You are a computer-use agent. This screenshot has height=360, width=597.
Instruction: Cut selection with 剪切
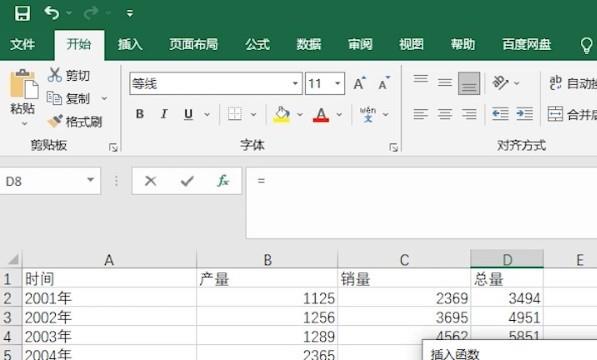pyautogui.click(x=69, y=75)
